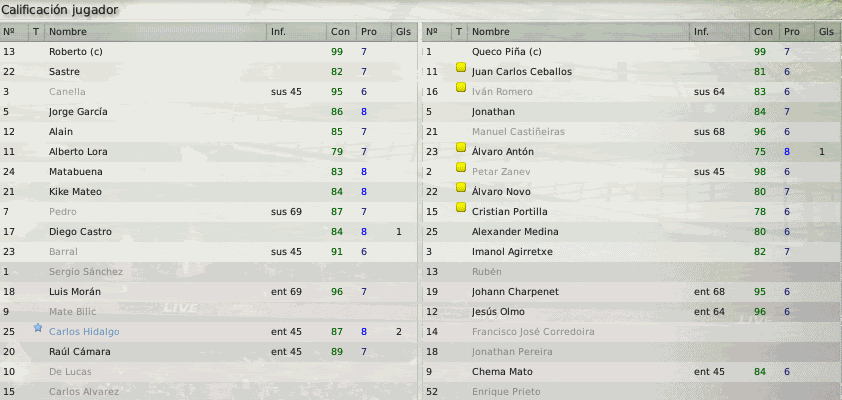The image size is (842, 400).
Task: Click blue star icon beside Carlos Hidalgo
Action: coord(38,328)
